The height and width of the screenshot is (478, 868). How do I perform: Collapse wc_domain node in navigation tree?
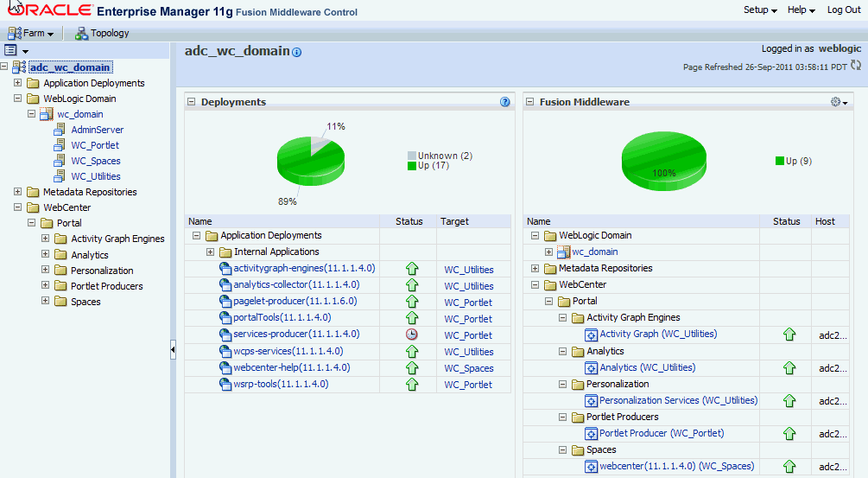pos(32,113)
